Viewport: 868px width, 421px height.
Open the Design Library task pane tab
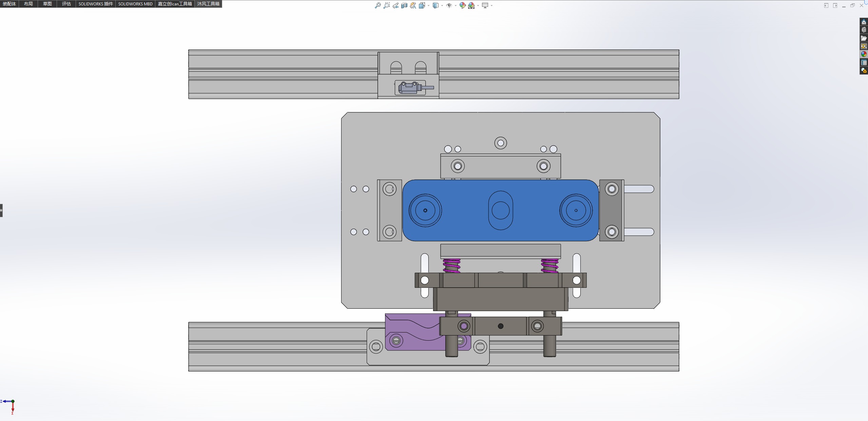pyautogui.click(x=864, y=30)
